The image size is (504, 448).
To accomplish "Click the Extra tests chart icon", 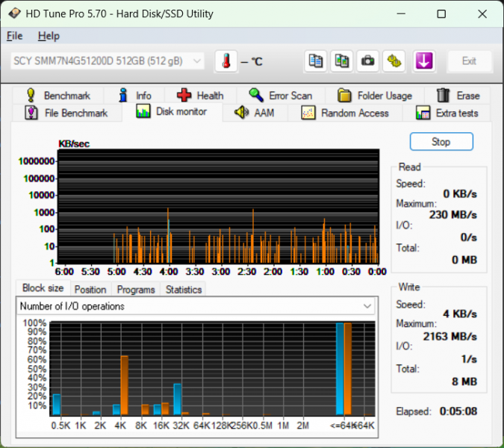I will 423,113.
